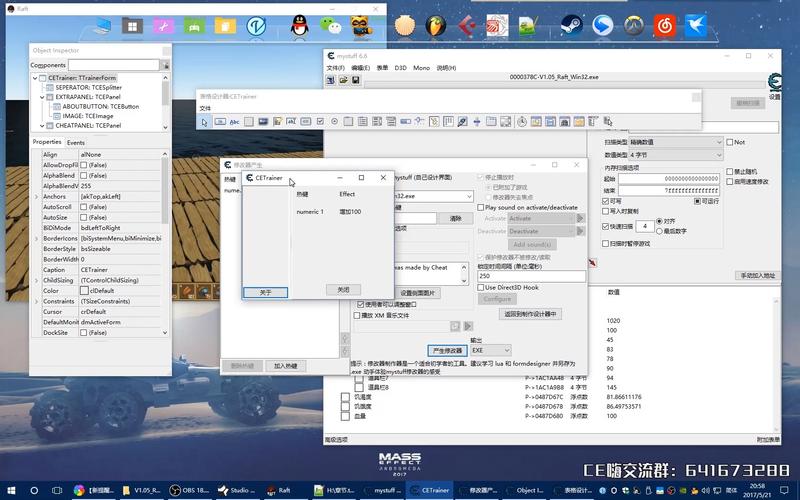The height and width of the screenshot is (500, 800).
Task: Check the 播放 XM 音乐文件 checkbox
Action: [x=357, y=316]
